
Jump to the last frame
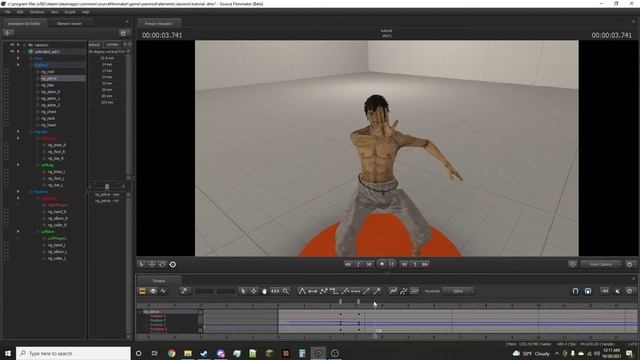tap(425, 264)
